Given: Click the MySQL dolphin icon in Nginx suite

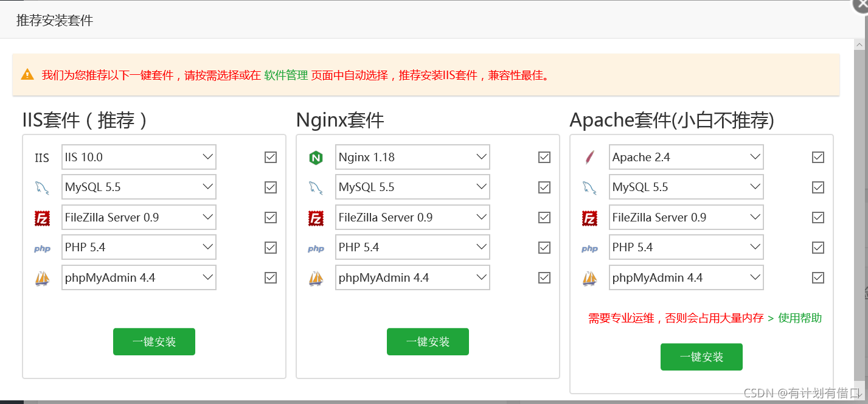Looking at the screenshot, I should pos(316,188).
